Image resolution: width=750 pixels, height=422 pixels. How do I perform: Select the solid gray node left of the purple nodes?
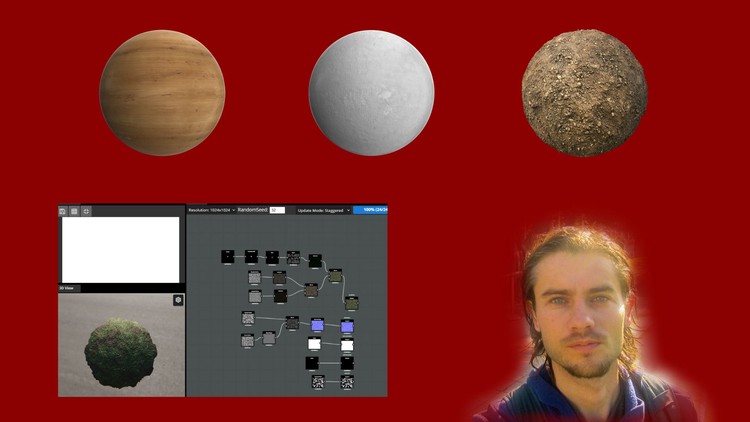(269, 338)
